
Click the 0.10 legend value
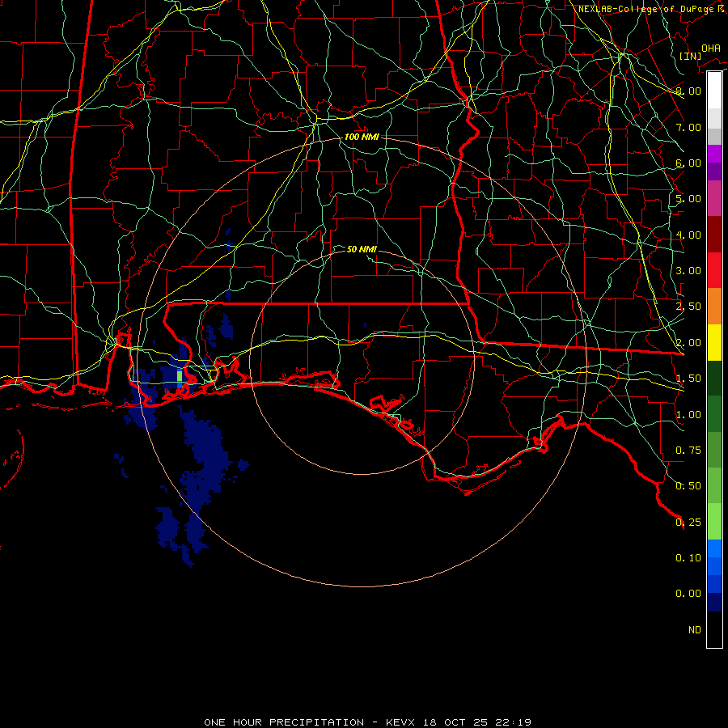[688, 558]
